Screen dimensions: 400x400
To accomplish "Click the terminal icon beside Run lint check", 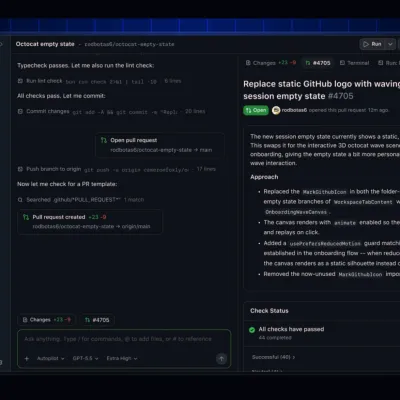I will pos(20,81).
